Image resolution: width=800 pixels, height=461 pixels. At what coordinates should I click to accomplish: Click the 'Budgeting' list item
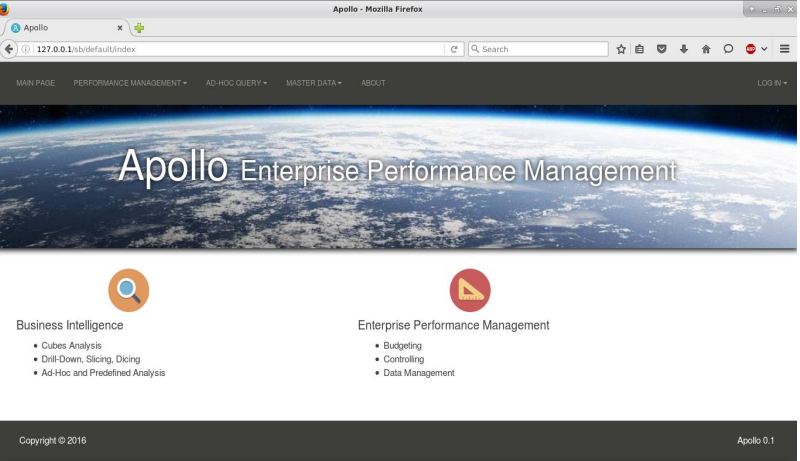(x=403, y=346)
